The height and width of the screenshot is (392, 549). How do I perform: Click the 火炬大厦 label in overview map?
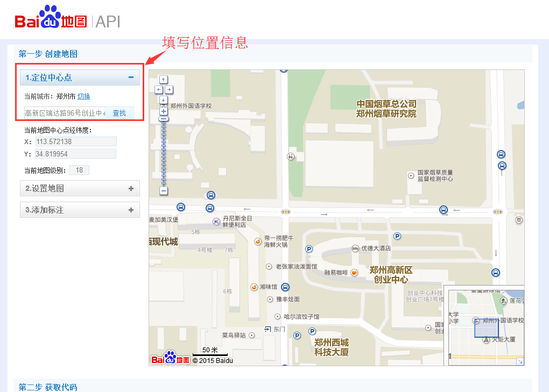tap(503, 339)
